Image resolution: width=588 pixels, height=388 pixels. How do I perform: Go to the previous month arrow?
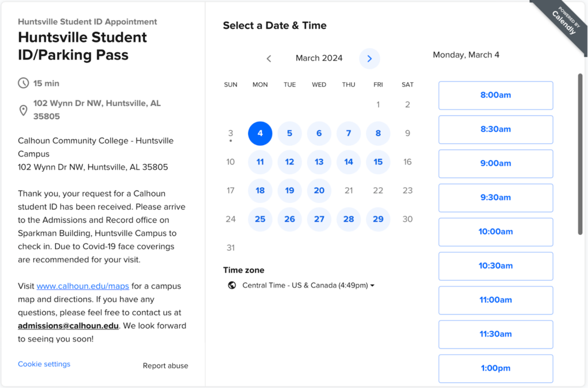click(269, 59)
